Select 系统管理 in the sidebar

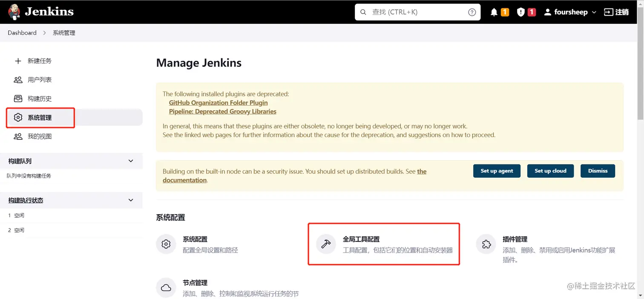click(x=74, y=118)
